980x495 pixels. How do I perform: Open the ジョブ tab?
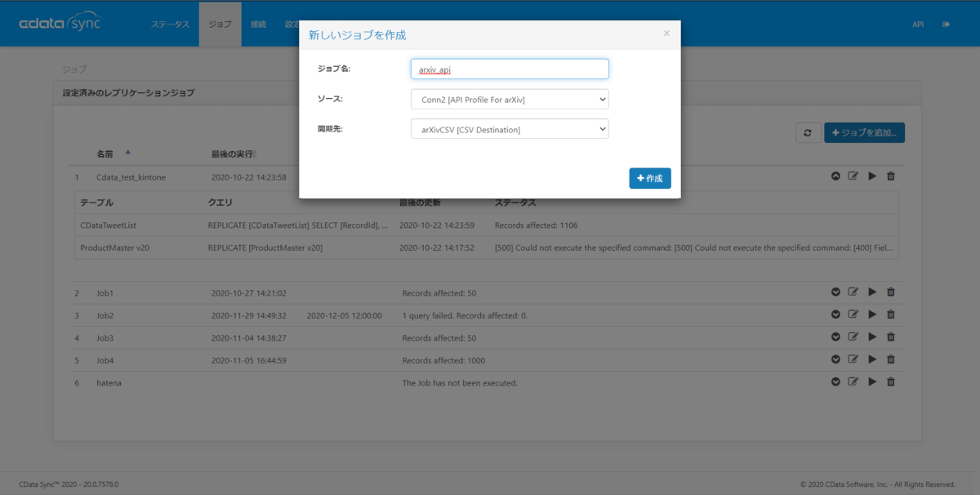point(220,24)
